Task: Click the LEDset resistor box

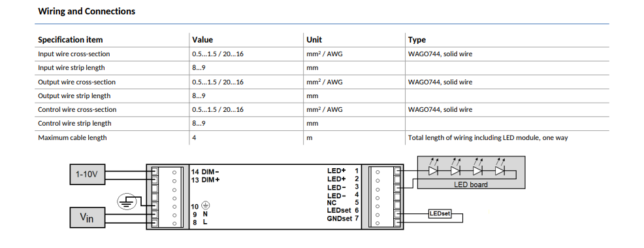Action: click(x=440, y=214)
